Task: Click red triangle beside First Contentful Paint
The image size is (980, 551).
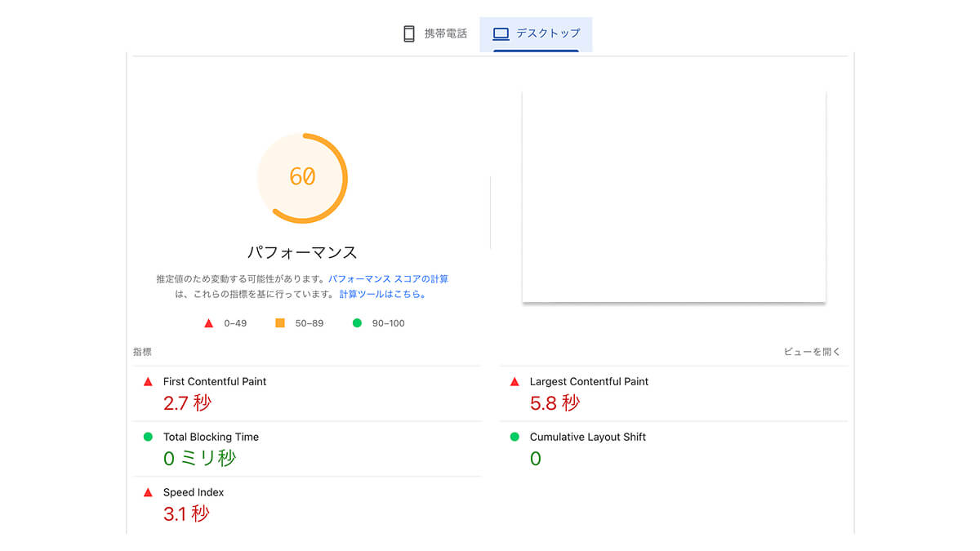Action: [x=148, y=381]
